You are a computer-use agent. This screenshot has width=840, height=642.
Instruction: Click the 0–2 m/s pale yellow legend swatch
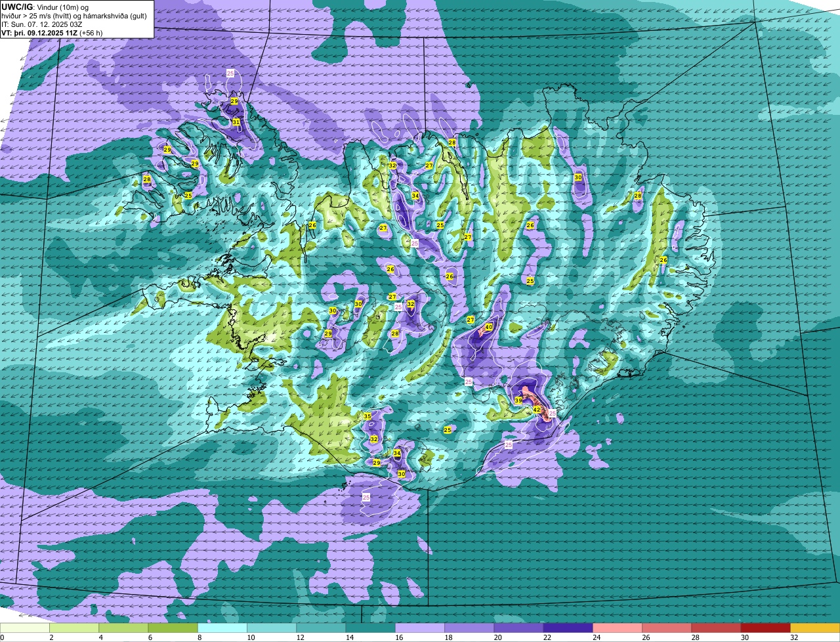coord(25,628)
